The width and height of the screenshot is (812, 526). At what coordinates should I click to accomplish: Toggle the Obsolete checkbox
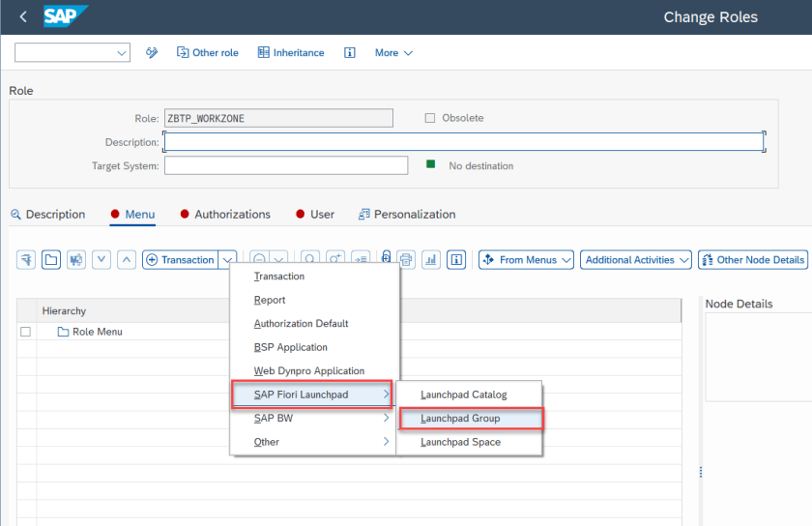(430, 118)
